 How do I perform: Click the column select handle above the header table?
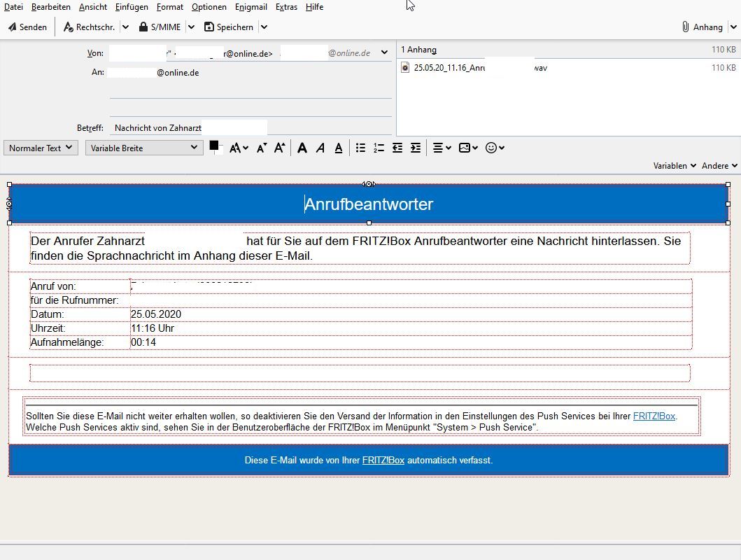[x=369, y=184]
